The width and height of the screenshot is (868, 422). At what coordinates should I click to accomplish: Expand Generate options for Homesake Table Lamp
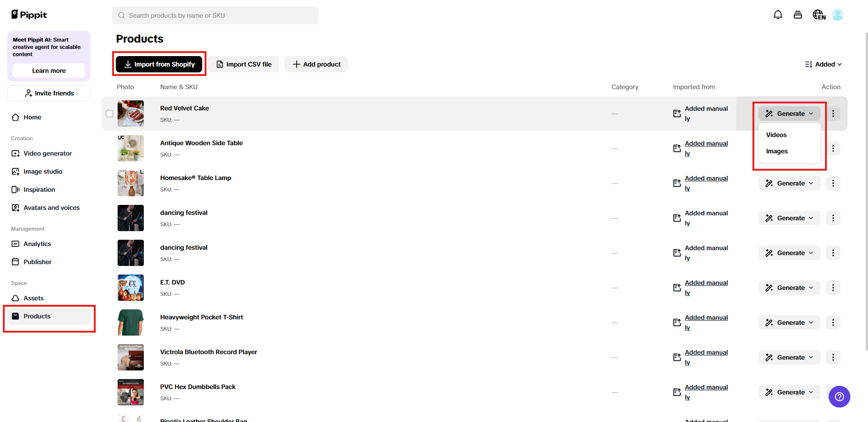click(x=789, y=183)
